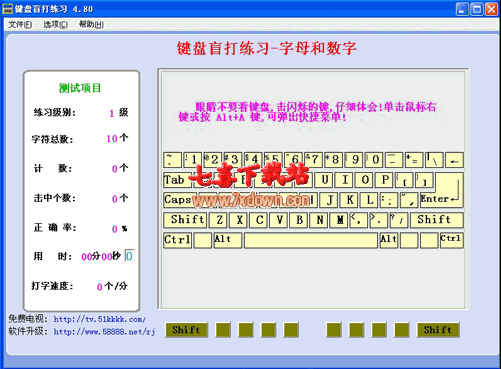Image resolution: width=501 pixels, height=369 pixels.
Task: Click the plus/equals key on the keyboard diagram
Action: point(414,160)
